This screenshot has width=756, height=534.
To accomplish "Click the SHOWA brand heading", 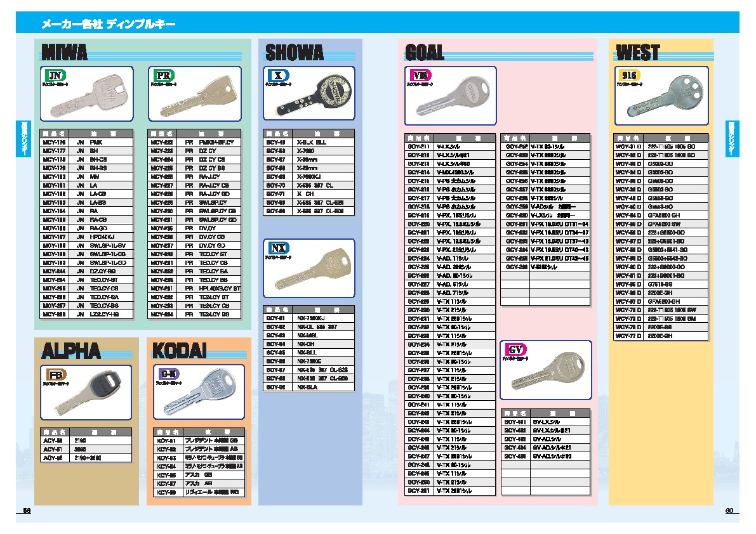I will pos(294,53).
